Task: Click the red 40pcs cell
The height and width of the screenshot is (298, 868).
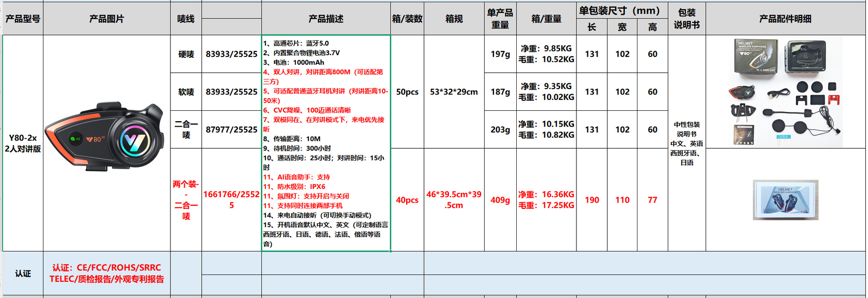Action: pos(407,200)
